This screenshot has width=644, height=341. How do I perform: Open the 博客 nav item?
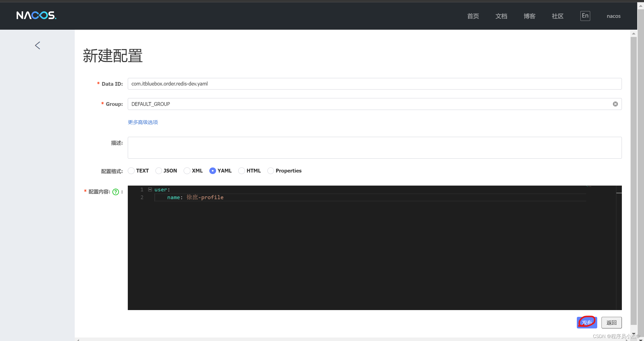tap(529, 16)
